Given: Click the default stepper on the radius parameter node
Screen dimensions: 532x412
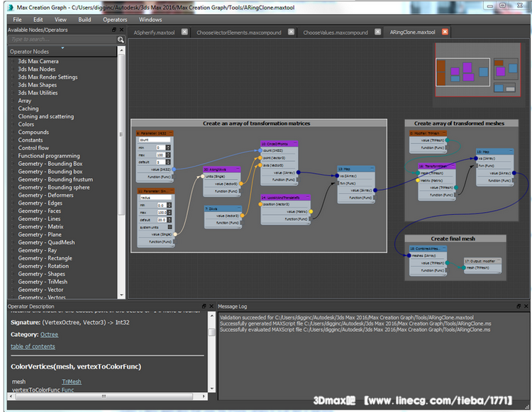Looking at the screenshot, I should 170,220.
